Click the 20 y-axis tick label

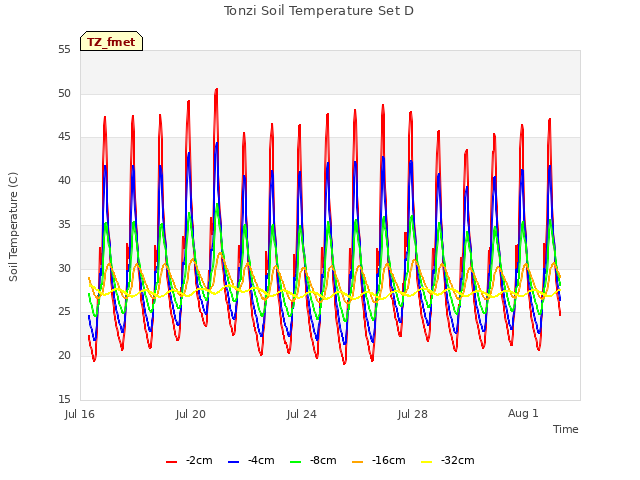(64, 356)
